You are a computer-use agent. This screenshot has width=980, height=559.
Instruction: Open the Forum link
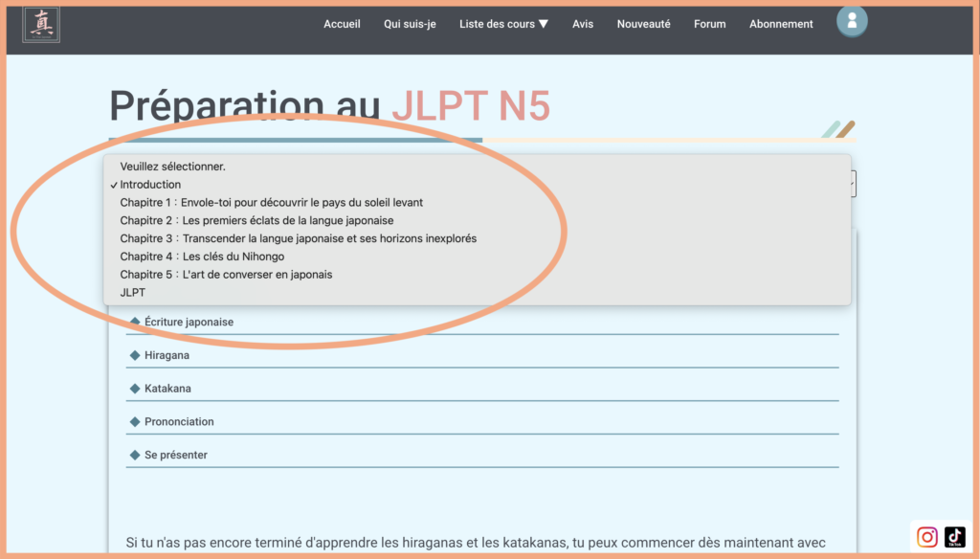point(709,24)
